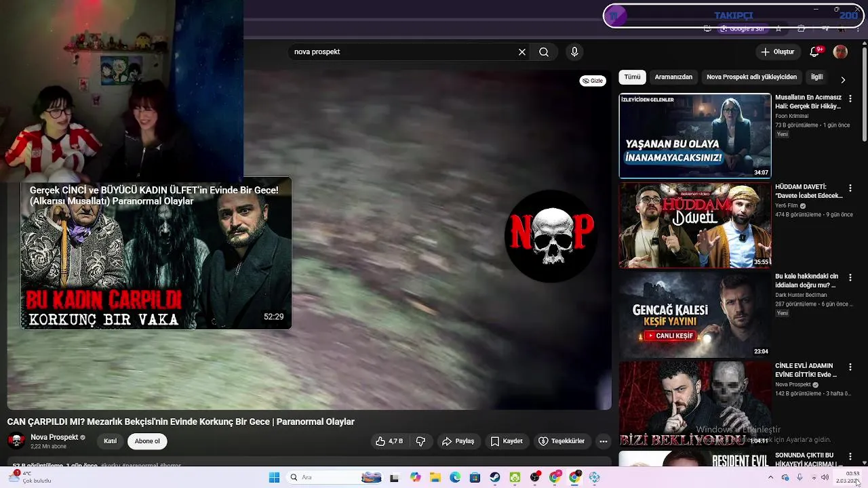The width and height of the screenshot is (868, 488).
Task: Open options menu for 'Musallatın En Acımasız' video
Action: 850,99
